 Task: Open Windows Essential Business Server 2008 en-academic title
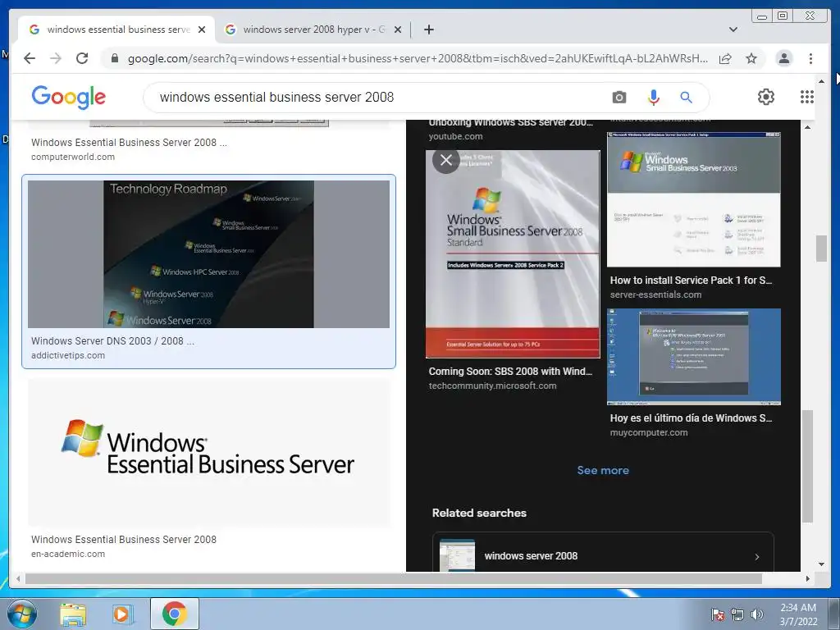click(124, 540)
